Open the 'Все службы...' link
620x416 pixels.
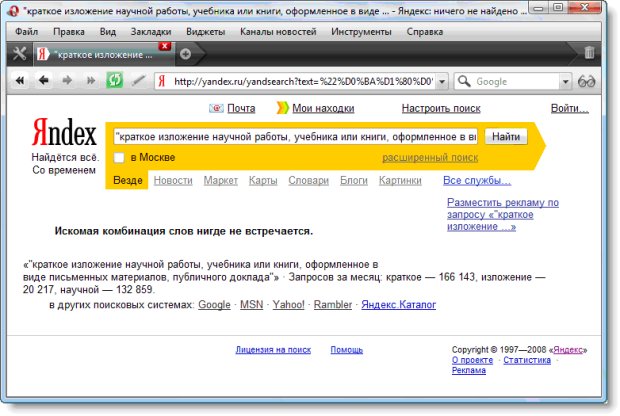pyautogui.click(x=477, y=180)
